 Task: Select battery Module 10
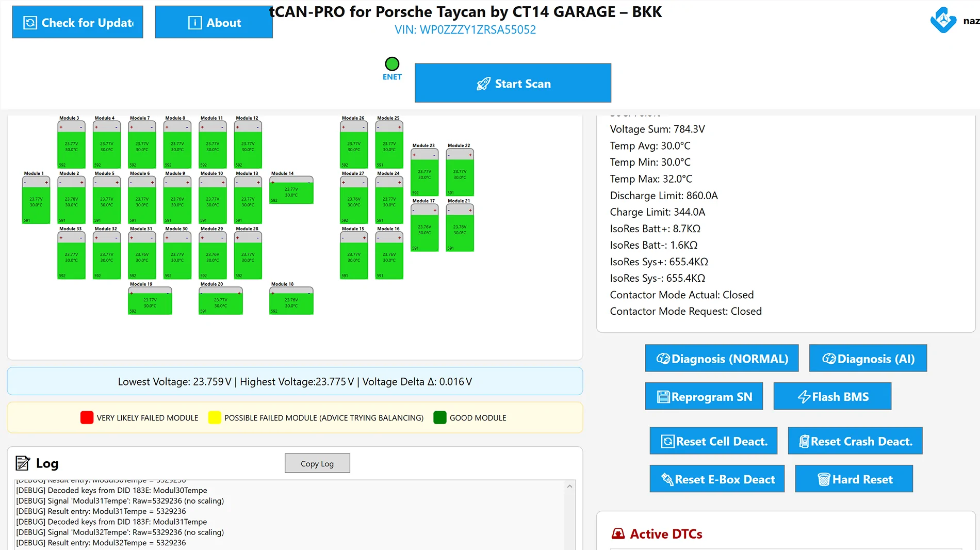[213, 200]
